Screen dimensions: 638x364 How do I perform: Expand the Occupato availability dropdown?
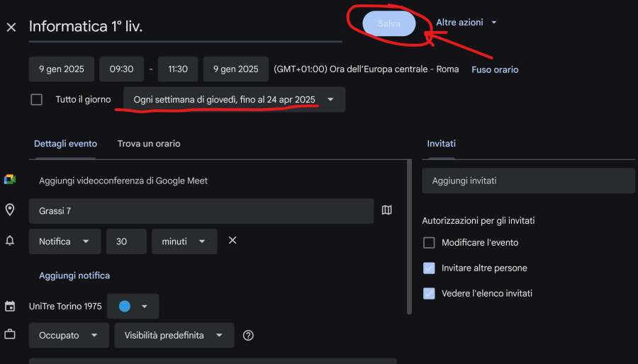point(69,336)
